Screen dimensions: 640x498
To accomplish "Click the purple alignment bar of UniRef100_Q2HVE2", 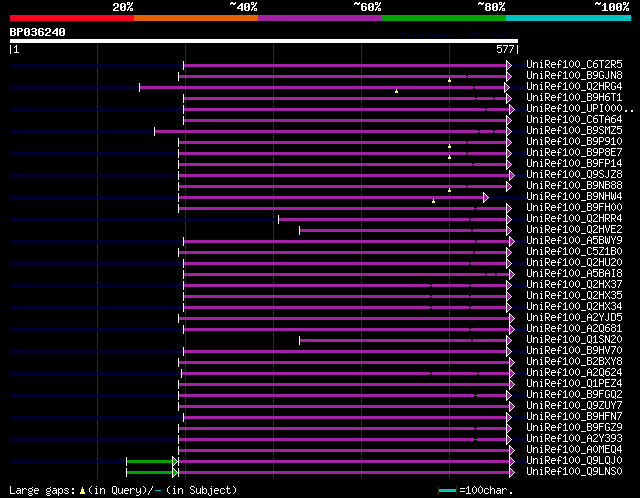I will 403,231.
